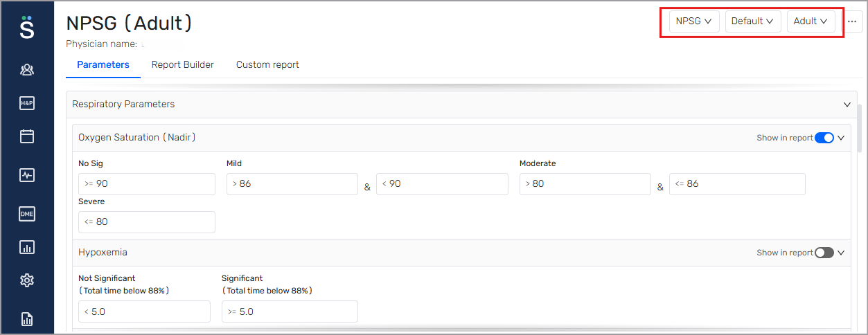This screenshot has height=335, width=868.
Task: Click the vertical scrollbar on the right
Action: 860,128
